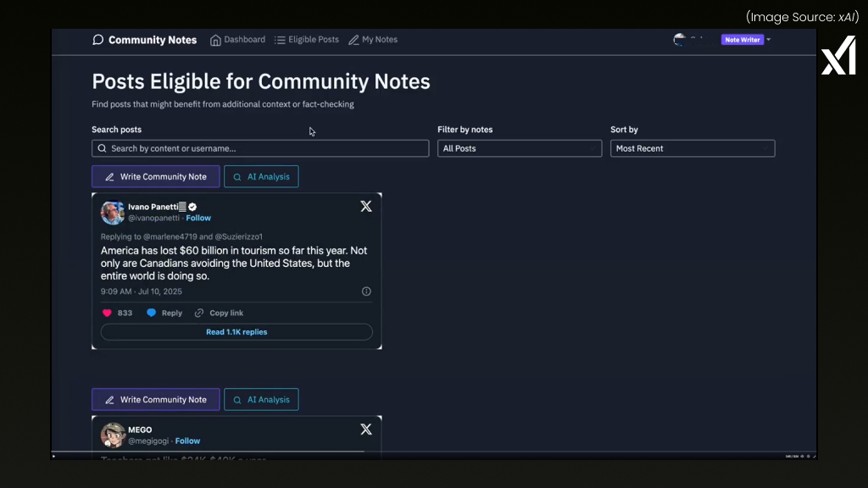
Task: Click the @ivanopanetti handle
Action: click(x=154, y=218)
